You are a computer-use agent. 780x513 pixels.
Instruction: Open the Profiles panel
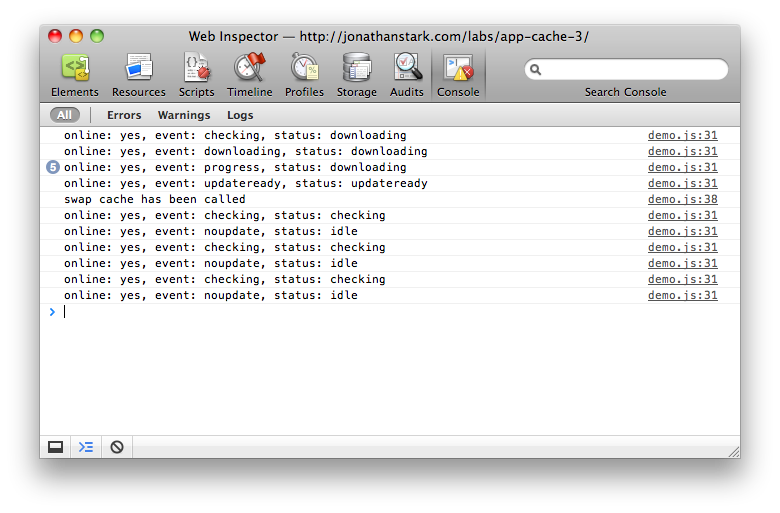(x=304, y=75)
